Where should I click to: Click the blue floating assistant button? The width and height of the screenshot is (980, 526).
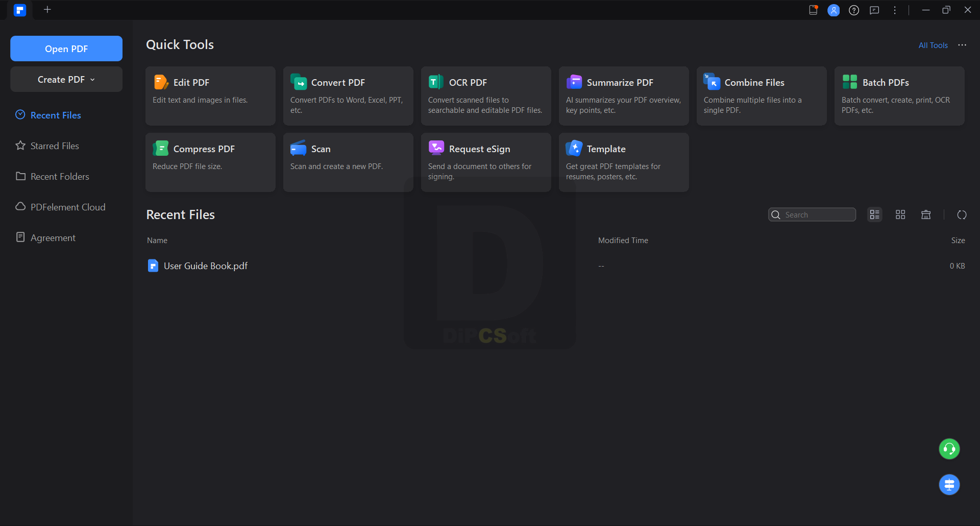[x=949, y=485]
